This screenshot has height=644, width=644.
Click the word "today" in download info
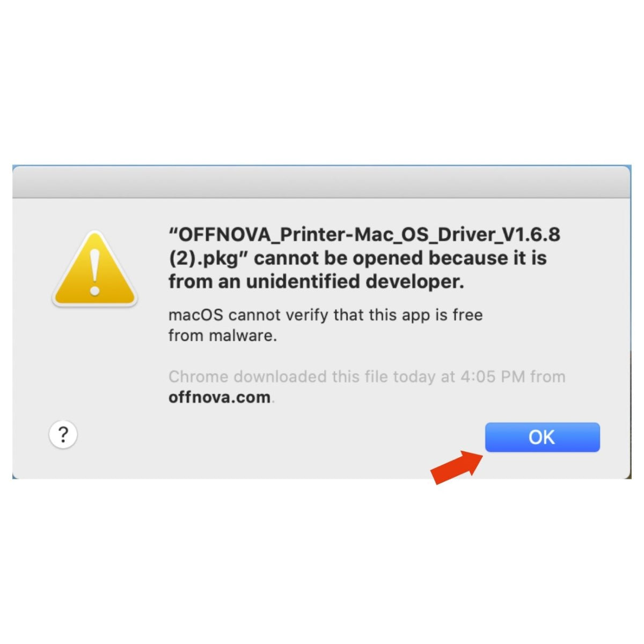coord(414,377)
